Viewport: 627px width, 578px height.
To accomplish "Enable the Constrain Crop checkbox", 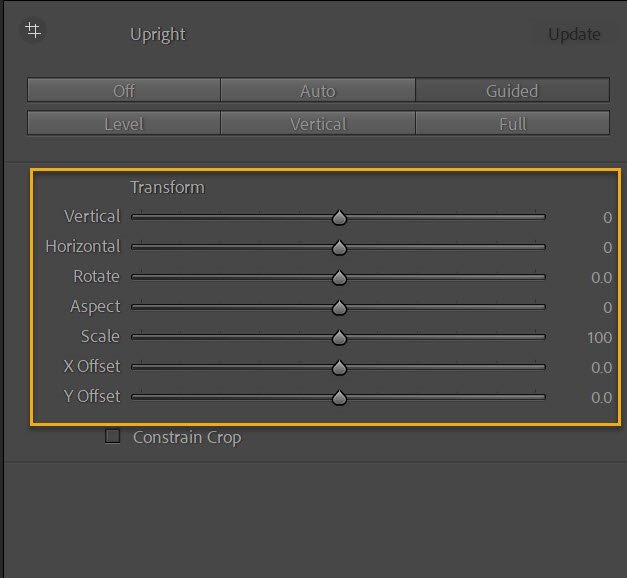I will click(113, 436).
